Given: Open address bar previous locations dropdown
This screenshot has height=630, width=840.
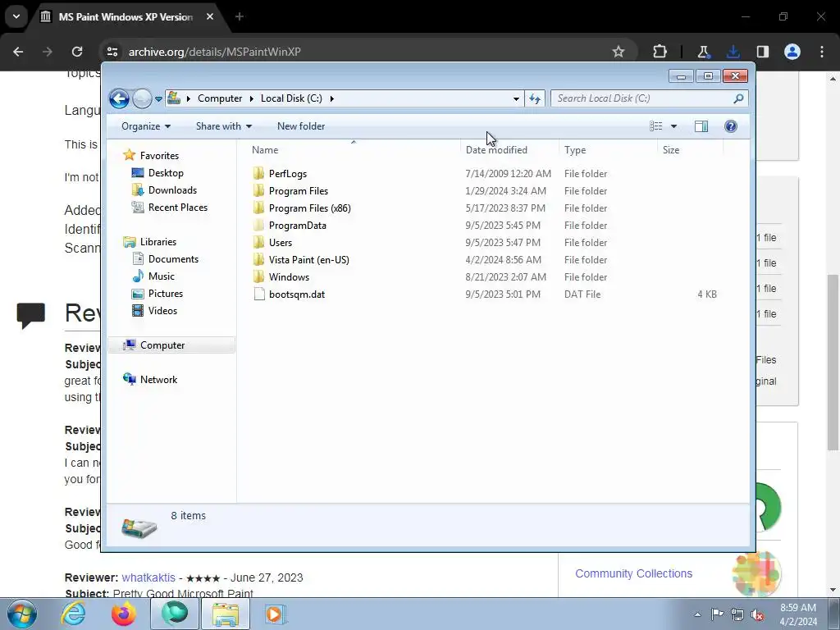Looking at the screenshot, I should coord(516,98).
